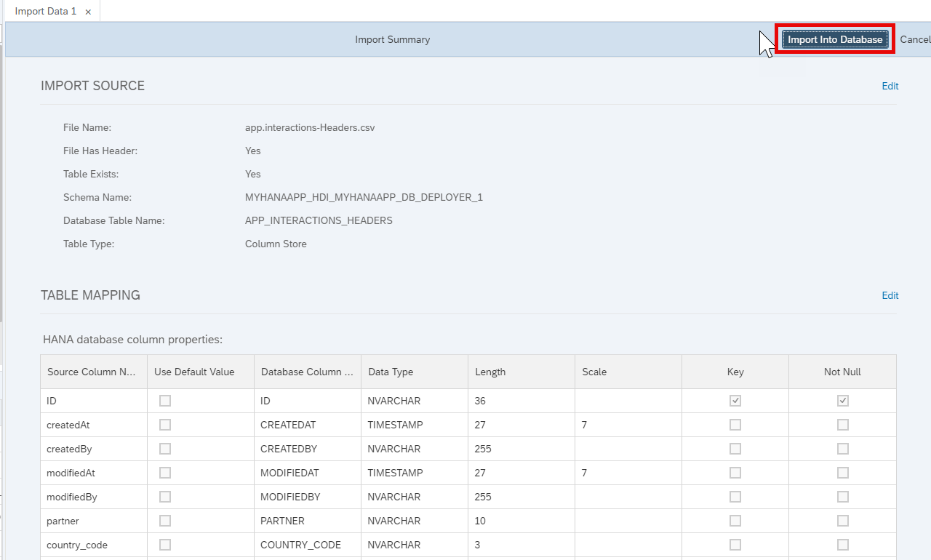
Task: Click the Cancel button
Action: pyautogui.click(x=914, y=39)
